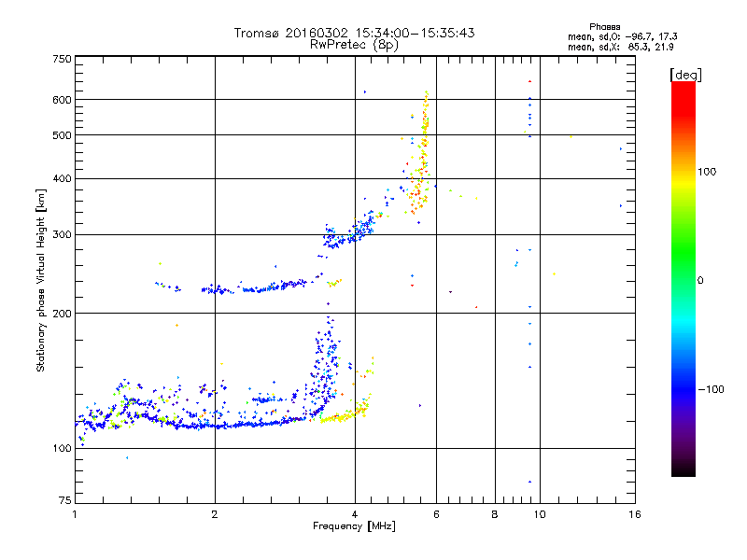This screenshot has width=747, height=560.
Task: Click the 'mean, sd,O: -96.7, 17.3' line
Action: 622,36
